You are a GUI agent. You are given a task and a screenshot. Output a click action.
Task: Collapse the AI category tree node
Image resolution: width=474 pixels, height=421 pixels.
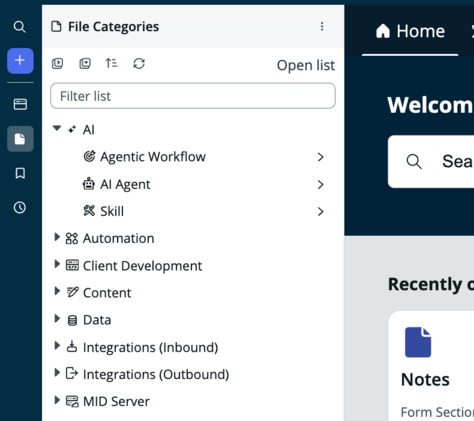[x=57, y=128]
